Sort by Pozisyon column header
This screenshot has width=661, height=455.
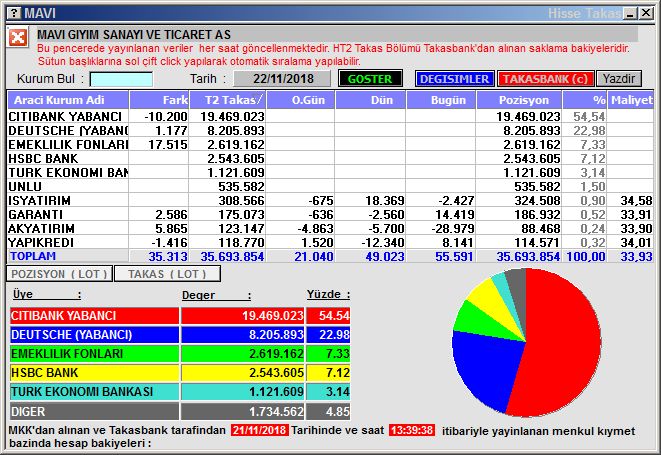(x=519, y=100)
